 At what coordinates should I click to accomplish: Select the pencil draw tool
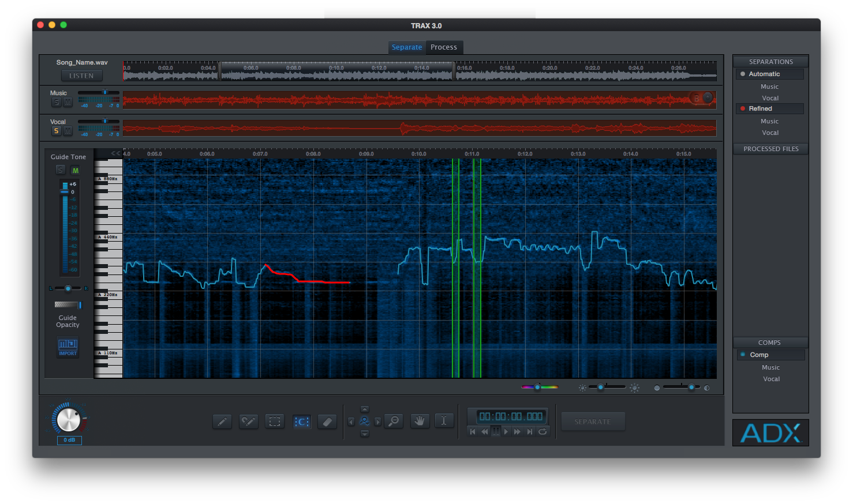coord(222,422)
